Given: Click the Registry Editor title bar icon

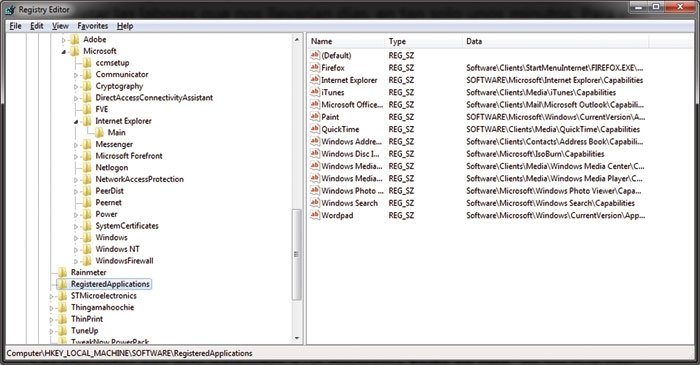Looking at the screenshot, I should [x=10, y=9].
